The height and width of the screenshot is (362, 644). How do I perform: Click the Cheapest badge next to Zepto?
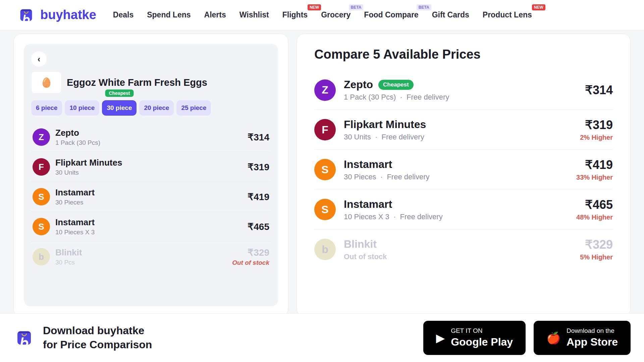(x=396, y=85)
